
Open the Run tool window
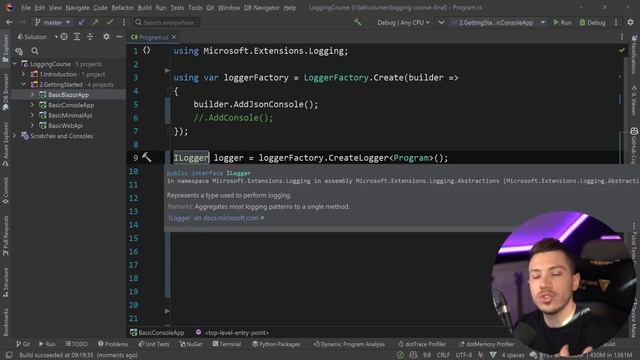[x=47, y=344]
